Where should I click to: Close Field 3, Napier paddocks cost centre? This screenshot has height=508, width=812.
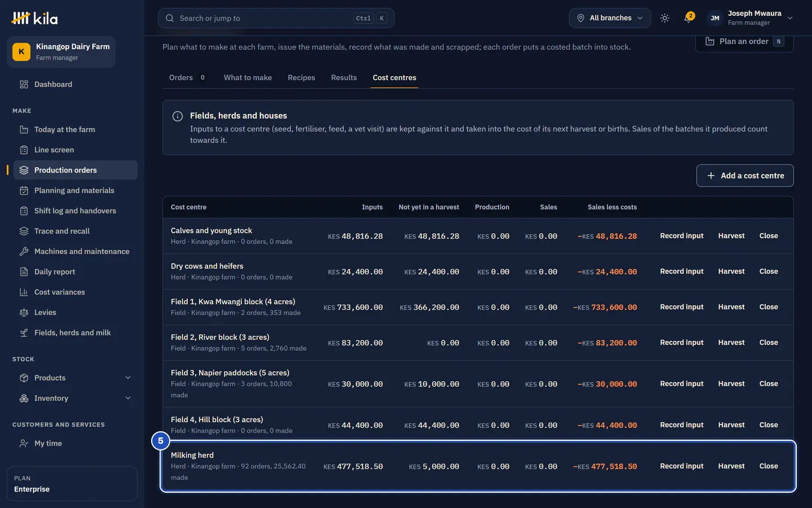click(769, 384)
